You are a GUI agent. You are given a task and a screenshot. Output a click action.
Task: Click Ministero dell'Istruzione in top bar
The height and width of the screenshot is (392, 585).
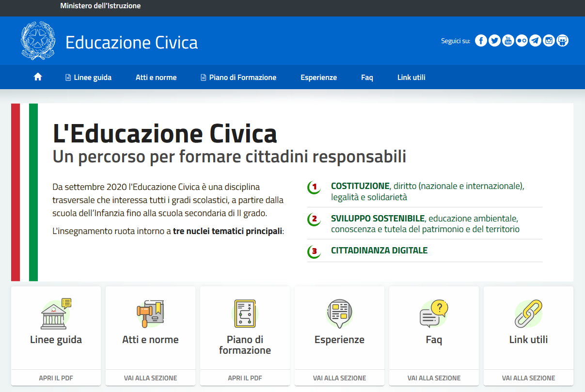pyautogui.click(x=100, y=6)
